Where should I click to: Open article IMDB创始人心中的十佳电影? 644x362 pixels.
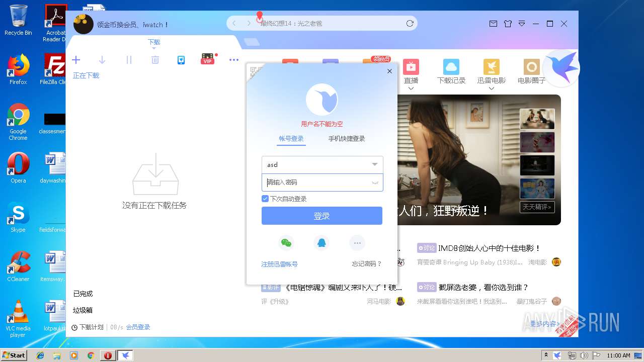[489, 248]
